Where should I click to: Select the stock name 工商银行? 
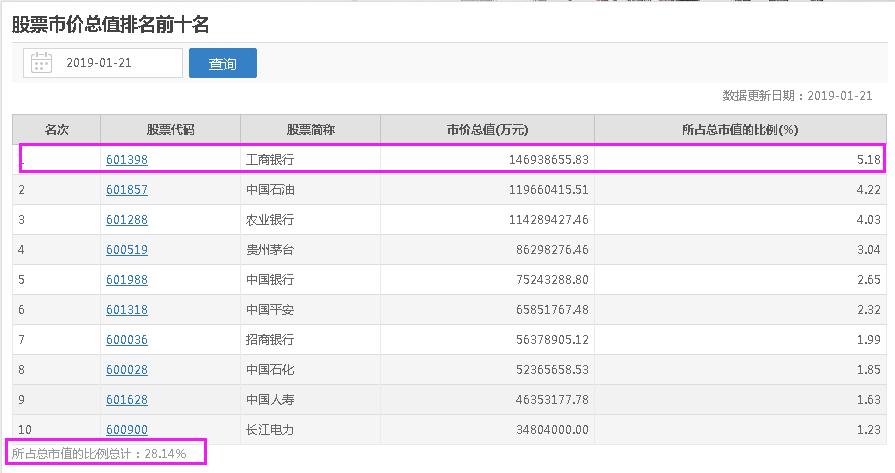click(270, 160)
